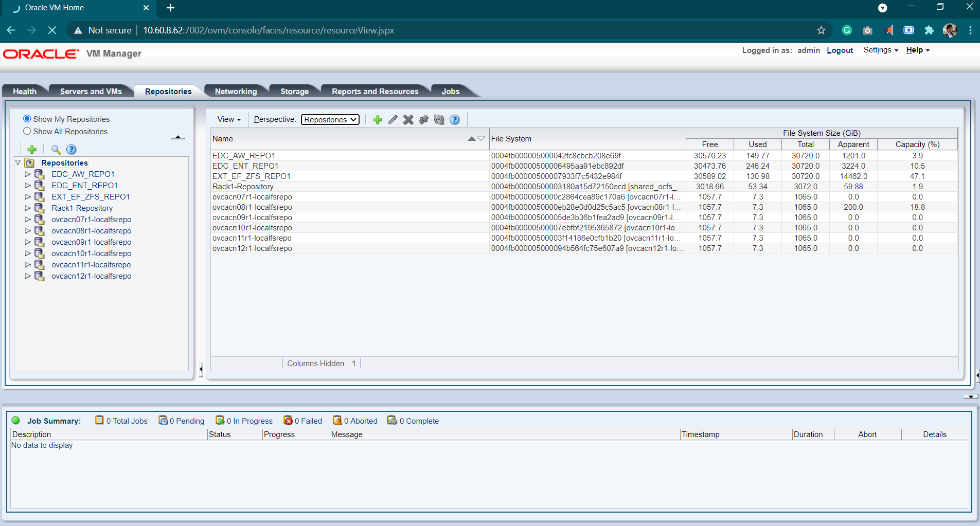Click the Aborted jobs icon
Image resolution: width=980 pixels, height=526 pixels.
(337, 421)
